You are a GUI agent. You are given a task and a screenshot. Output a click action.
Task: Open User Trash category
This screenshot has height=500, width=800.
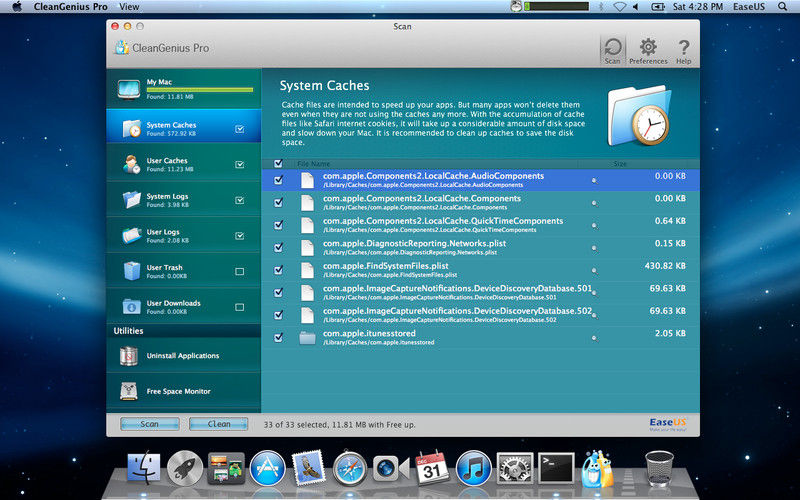click(x=184, y=271)
